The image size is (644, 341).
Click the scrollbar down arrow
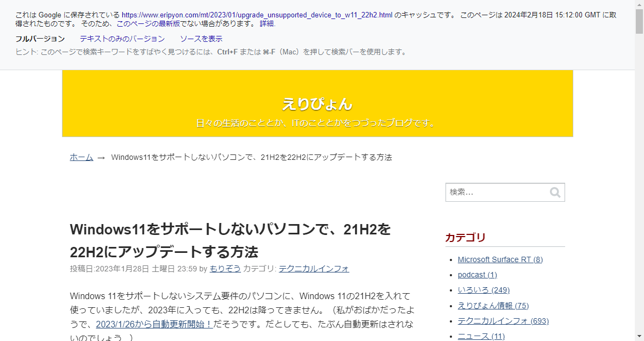(639, 337)
